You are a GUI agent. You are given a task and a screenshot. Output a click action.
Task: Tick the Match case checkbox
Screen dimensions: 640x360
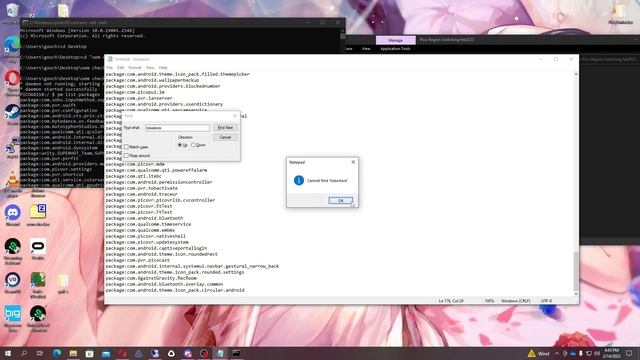[127, 147]
